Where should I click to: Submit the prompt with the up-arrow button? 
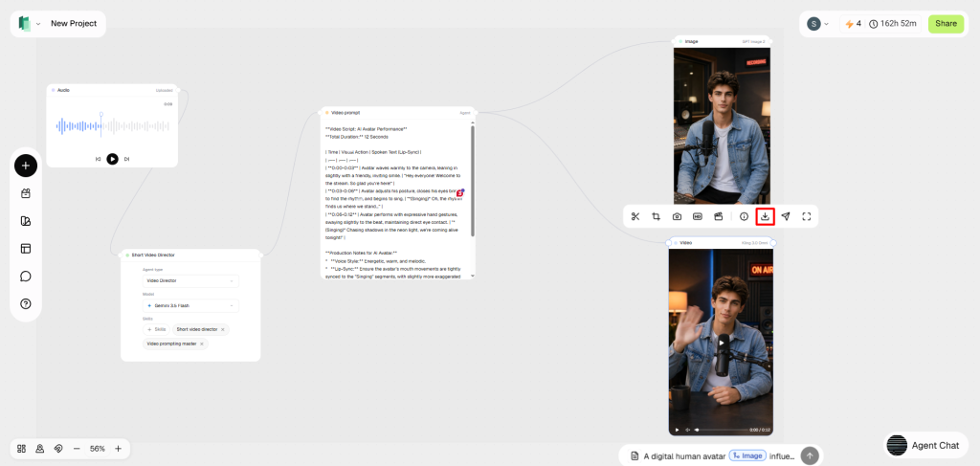click(x=810, y=455)
